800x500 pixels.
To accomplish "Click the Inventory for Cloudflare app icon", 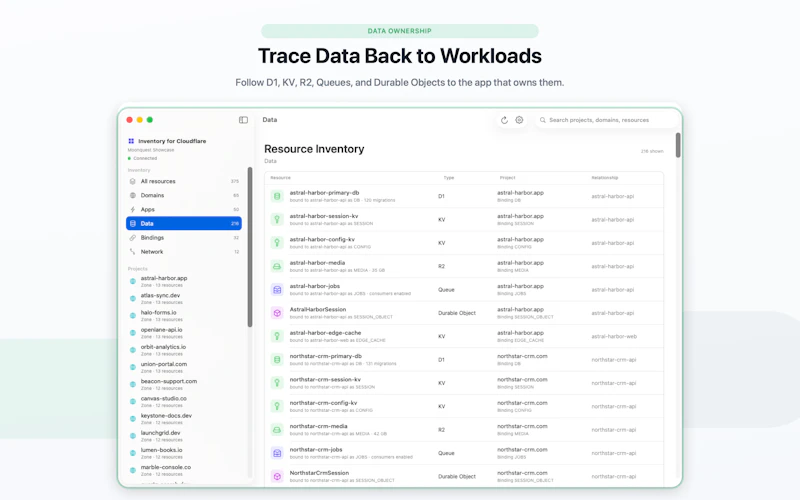I will [131, 141].
